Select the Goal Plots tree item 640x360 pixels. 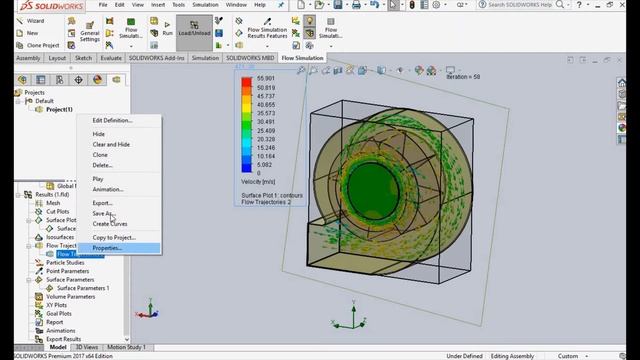(59, 314)
